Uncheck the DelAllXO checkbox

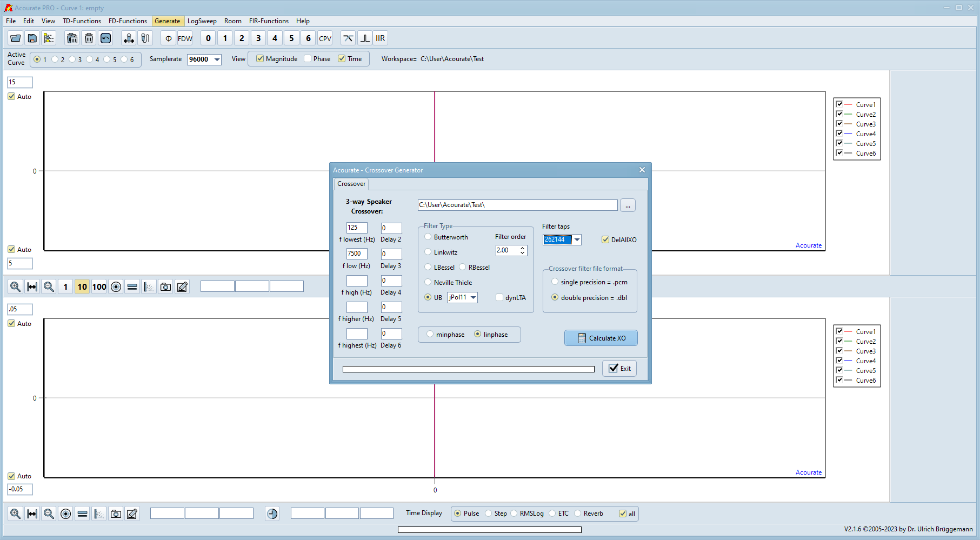coord(605,240)
